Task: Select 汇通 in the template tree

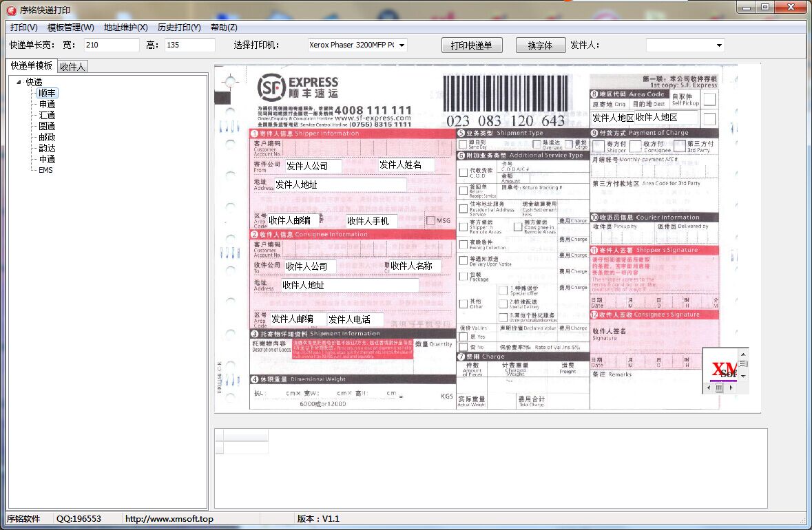Action: [47, 115]
